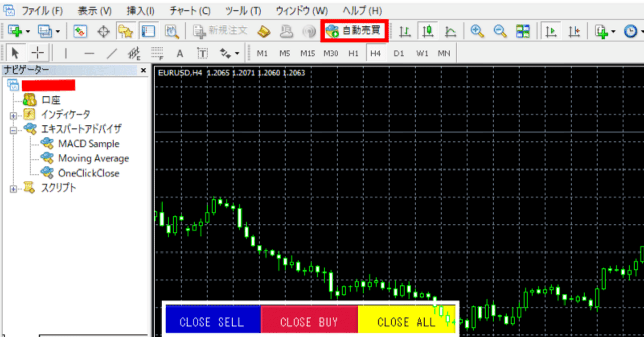Open the New Chart dropdown arrow

tap(28, 32)
